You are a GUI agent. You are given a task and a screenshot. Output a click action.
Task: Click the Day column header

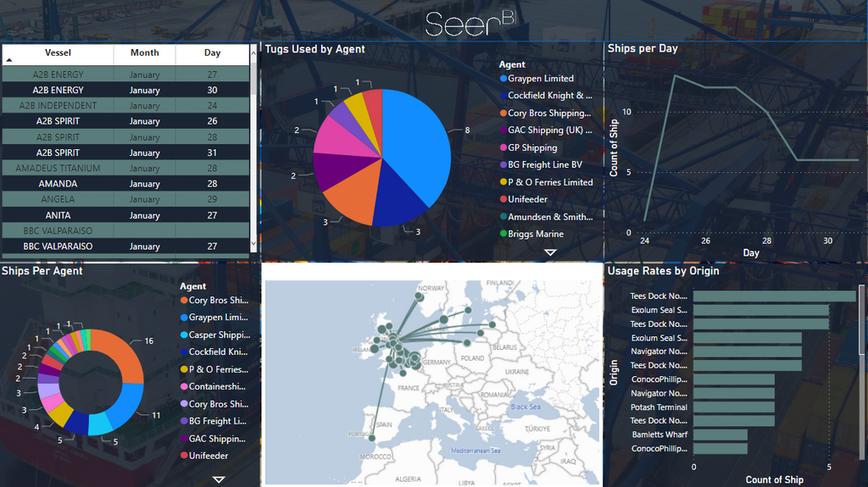212,53
